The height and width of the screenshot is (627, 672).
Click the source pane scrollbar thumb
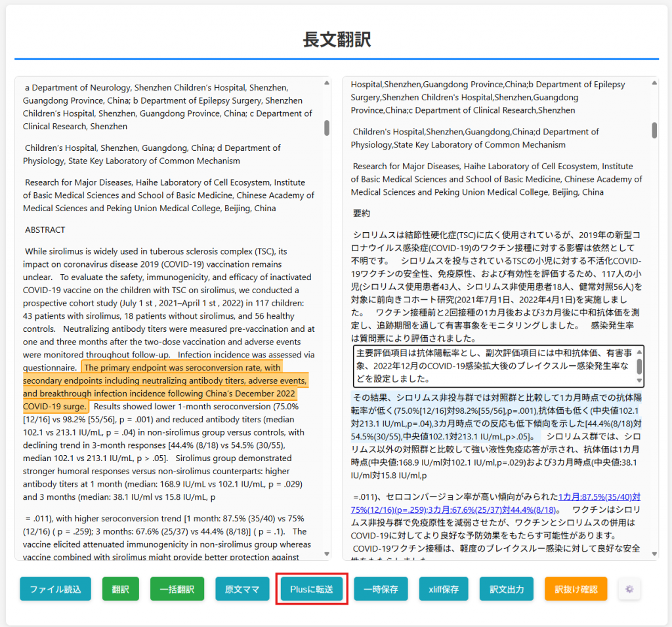coord(327,127)
